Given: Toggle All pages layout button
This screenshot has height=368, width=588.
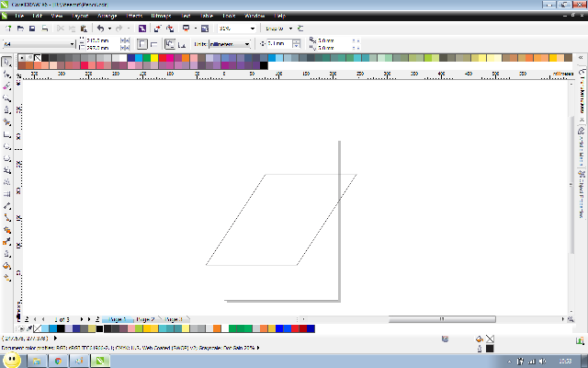Looking at the screenshot, I should coord(169,44).
